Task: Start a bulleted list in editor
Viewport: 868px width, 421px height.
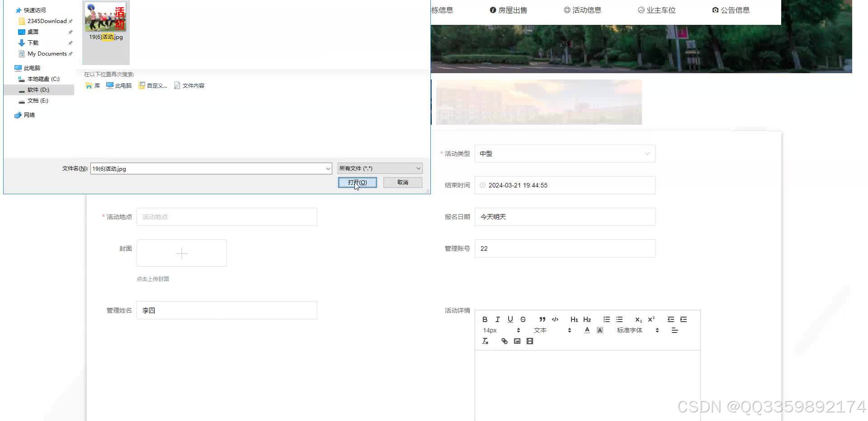Action: pos(619,319)
